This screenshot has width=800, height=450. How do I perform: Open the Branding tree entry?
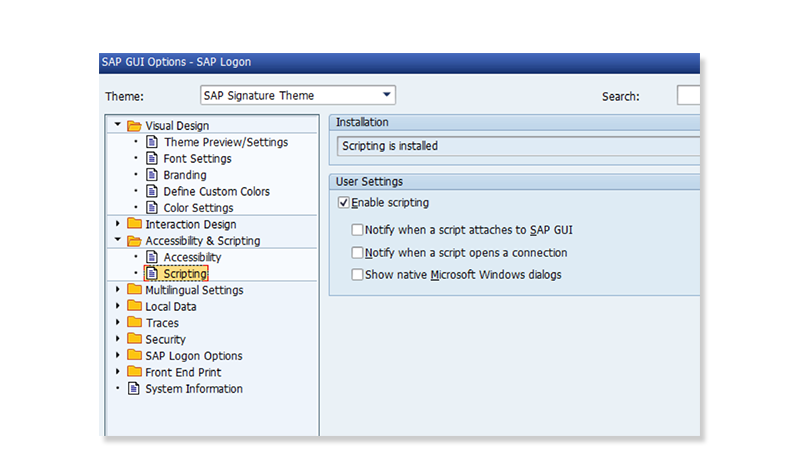pyautogui.click(x=185, y=175)
